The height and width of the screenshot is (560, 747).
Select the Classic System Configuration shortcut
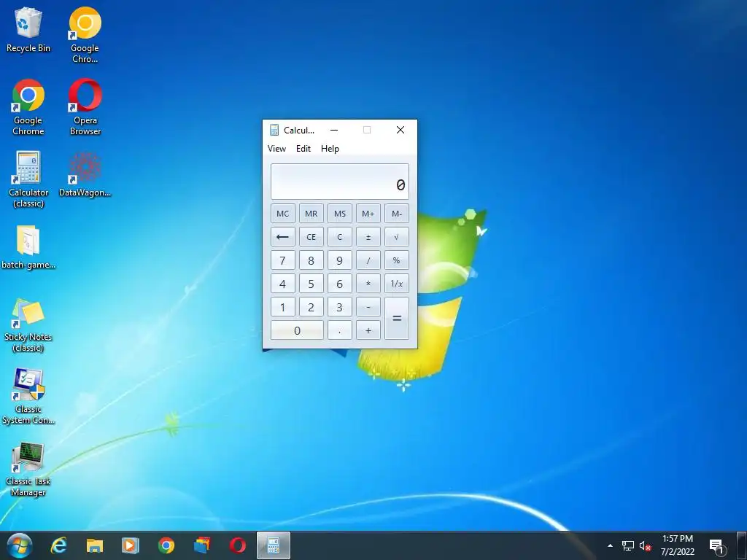(28, 397)
